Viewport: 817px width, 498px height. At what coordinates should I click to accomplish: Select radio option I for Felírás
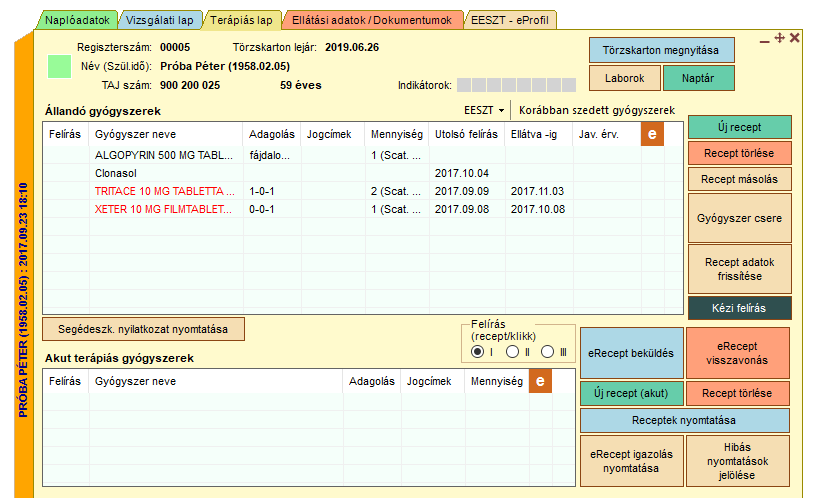(478, 351)
